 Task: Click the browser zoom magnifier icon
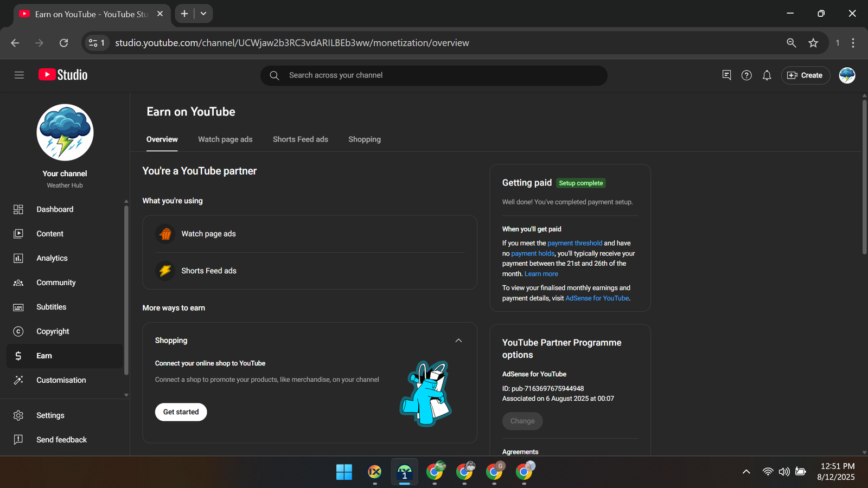[x=792, y=43]
